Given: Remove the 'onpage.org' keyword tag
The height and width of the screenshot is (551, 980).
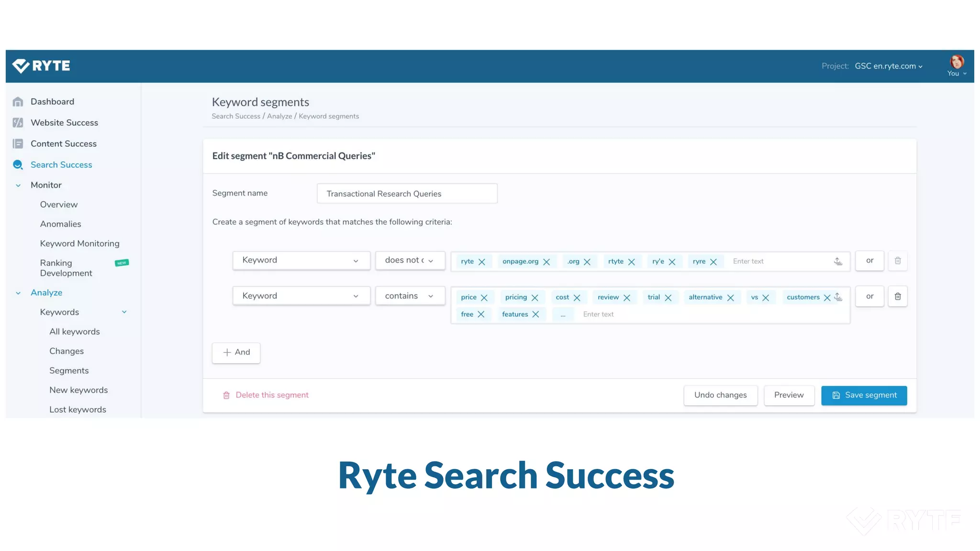Looking at the screenshot, I should click(x=546, y=262).
